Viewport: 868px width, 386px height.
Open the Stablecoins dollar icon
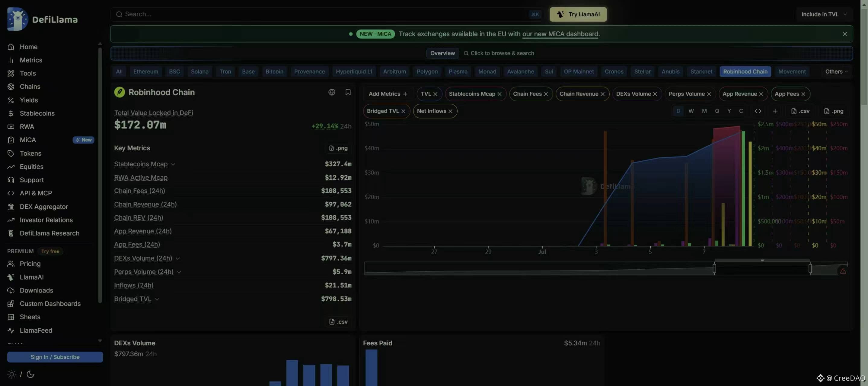(x=11, y=113)
